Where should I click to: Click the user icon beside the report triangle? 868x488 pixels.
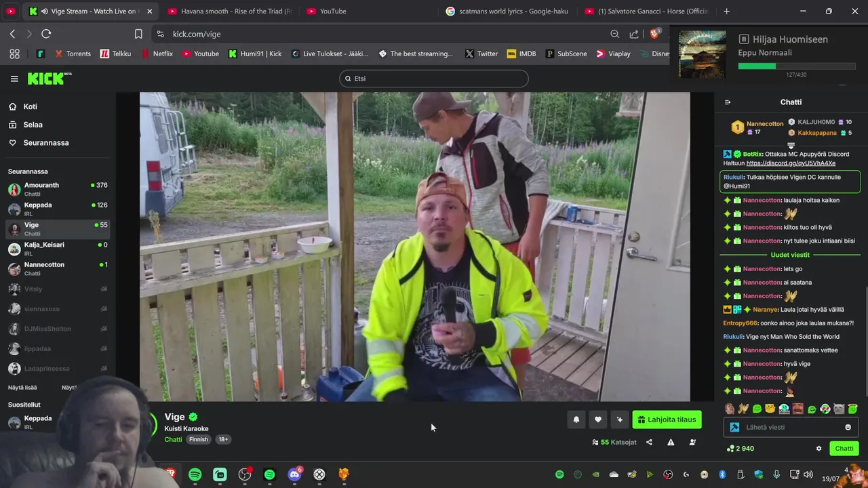click(692, 442)
